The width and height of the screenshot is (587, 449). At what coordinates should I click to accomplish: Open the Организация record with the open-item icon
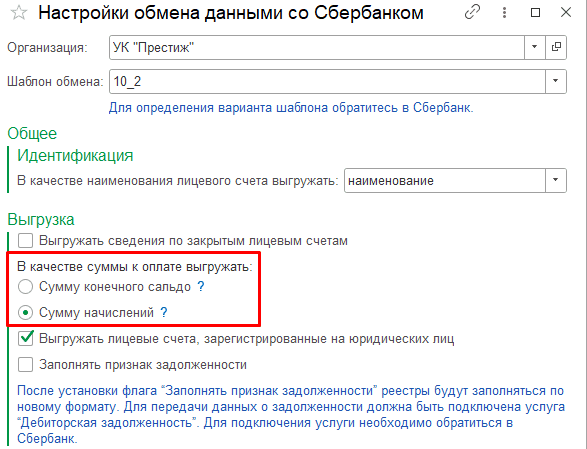(x=556, y=47)
